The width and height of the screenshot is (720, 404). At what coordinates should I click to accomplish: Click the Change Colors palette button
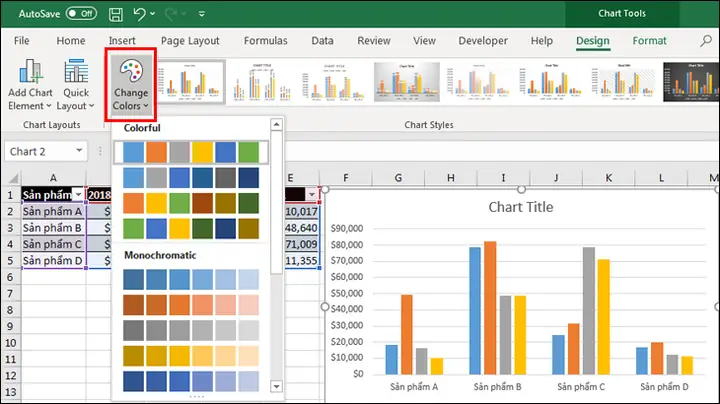click(x=131, y=85)
